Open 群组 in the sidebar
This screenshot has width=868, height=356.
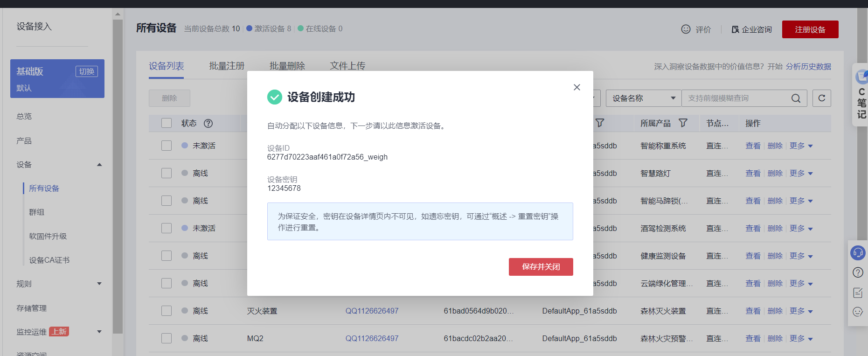37,212
